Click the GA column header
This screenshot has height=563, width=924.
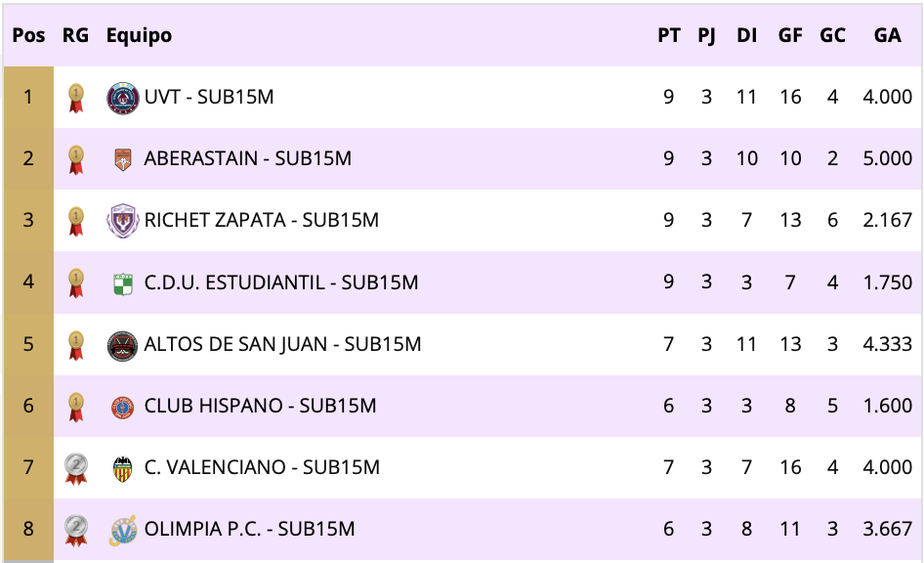point(887,35)
